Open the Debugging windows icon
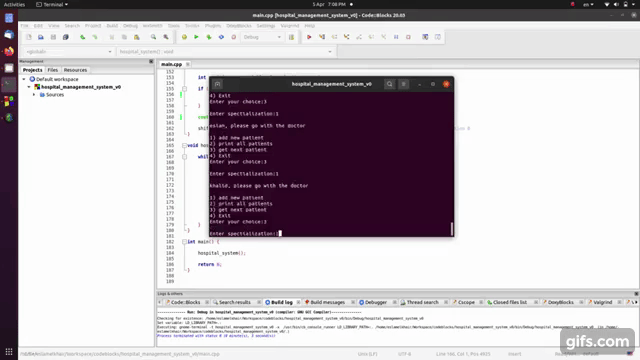Screen dimensions: 640x360 coord(425,37)
